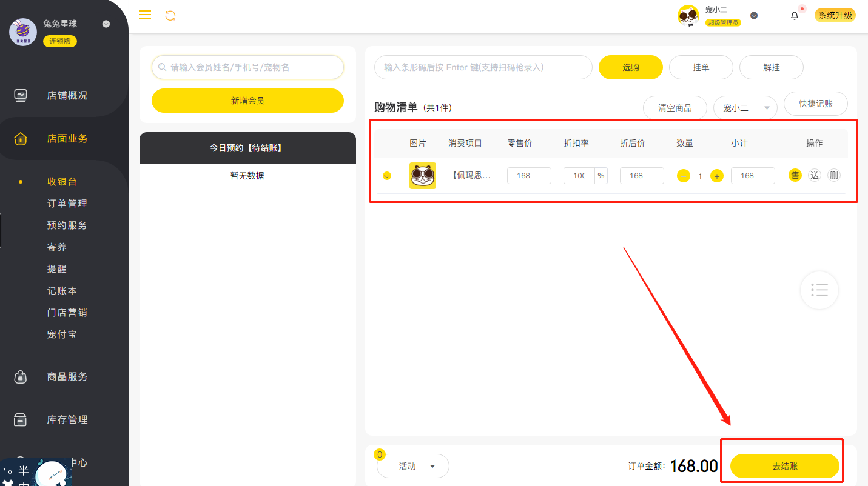Edit the 小计 field
868x486 pixels.
coord(753,176)
